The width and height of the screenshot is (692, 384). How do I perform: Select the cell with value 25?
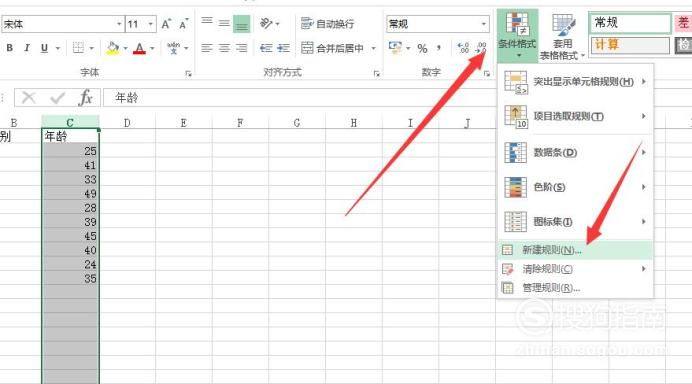[x=70, y=151]
